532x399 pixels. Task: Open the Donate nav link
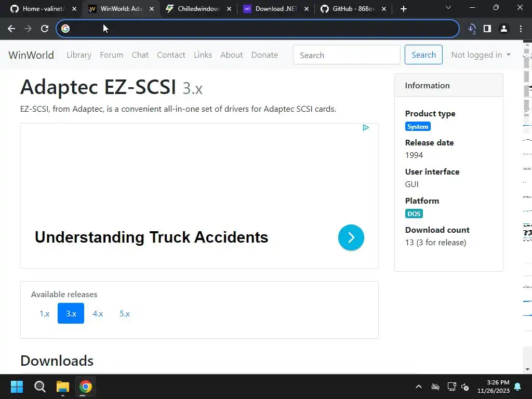pos(264,55)
